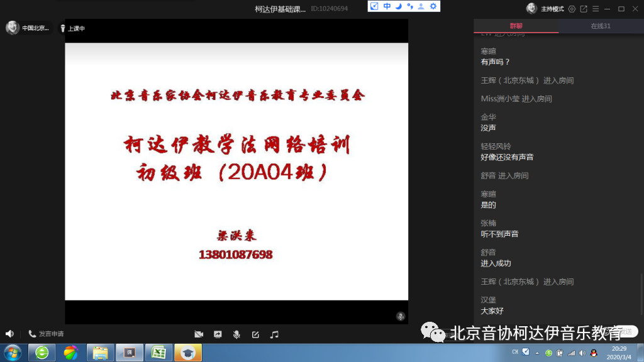Open Excel from the taskbar
This screenshot has height=362, width=644.
pyautogui.click(x=158, y=353)
